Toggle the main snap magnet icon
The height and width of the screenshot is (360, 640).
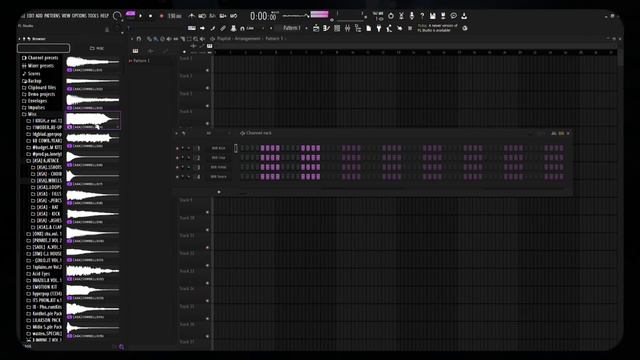242,29
